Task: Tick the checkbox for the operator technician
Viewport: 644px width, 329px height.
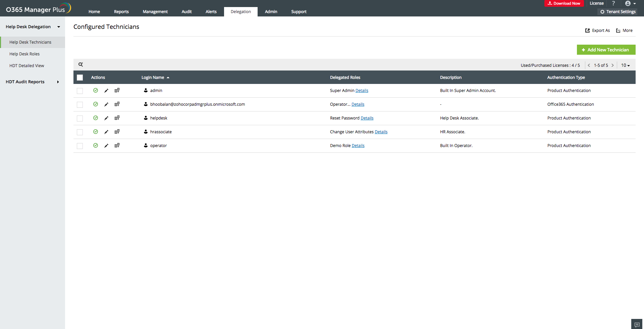Action: point(80,146)
